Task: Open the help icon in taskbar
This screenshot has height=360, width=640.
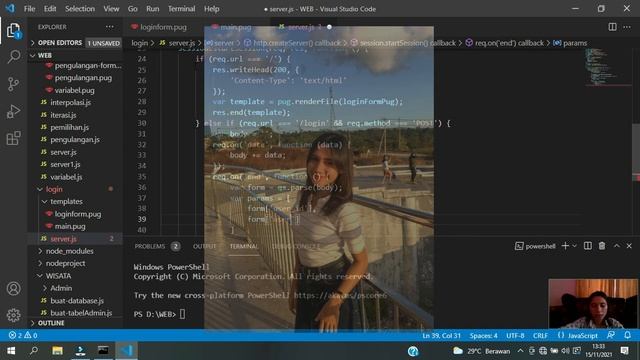Action: click(x=413, y=351)
